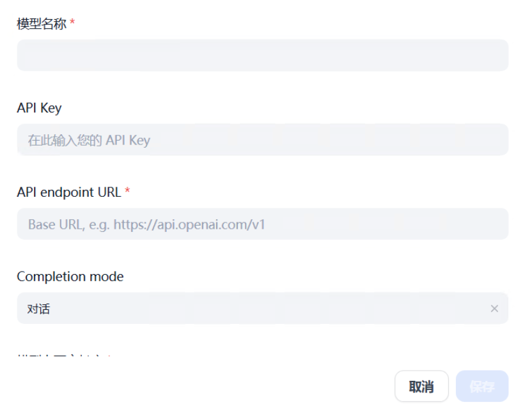
Task: Click the middle of Completion mode box
Action: (262, 309)
